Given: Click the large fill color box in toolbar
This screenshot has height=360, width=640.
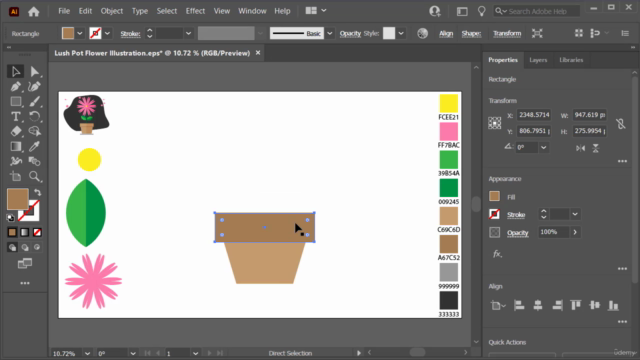Looking at the screenshot, I should (18, 199).
